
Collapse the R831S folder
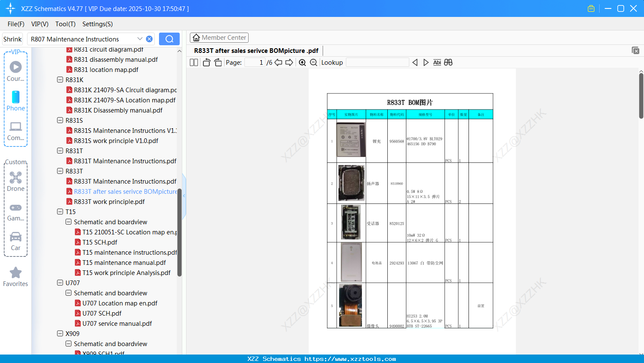(x=60, y=120)
